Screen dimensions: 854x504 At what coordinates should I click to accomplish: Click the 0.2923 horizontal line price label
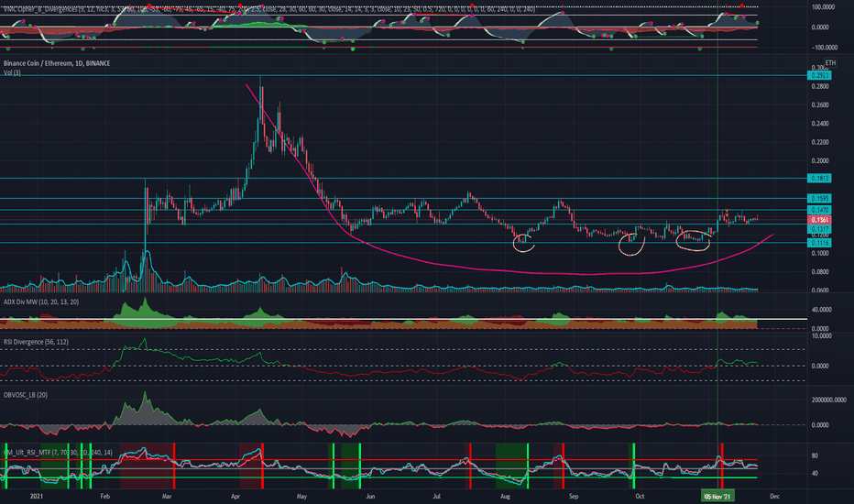click(819, 75)
